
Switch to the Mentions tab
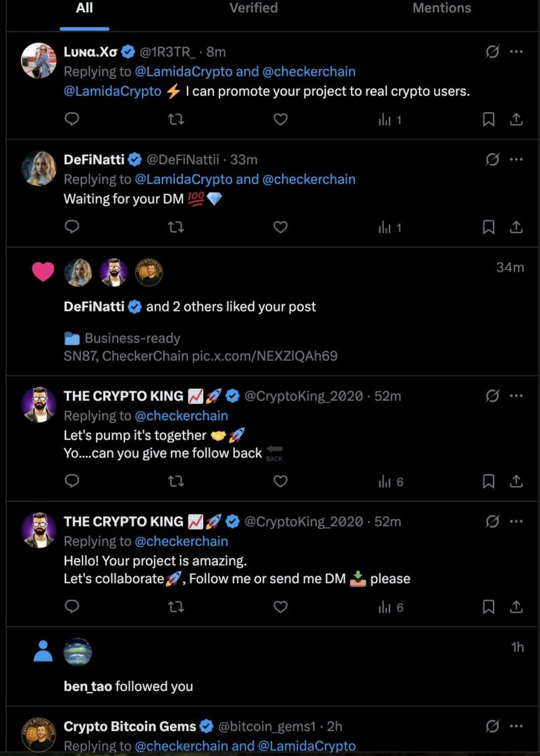pos(441,9)
